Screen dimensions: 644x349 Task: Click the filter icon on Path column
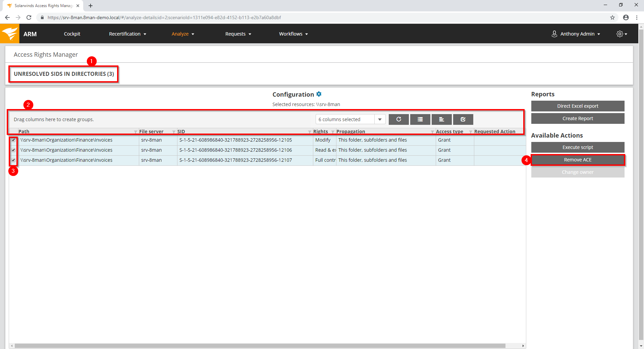click(x=136, y=132)
